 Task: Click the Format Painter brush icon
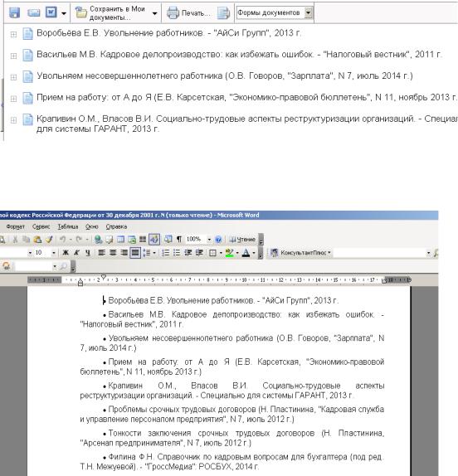49,240
